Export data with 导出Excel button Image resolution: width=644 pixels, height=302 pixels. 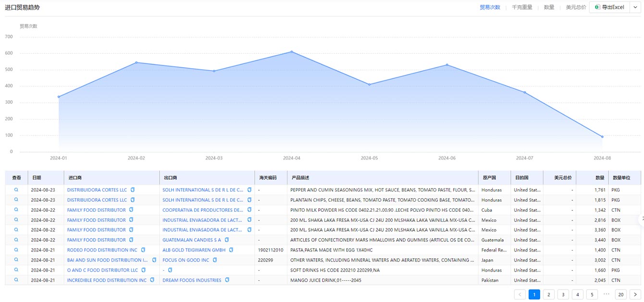pyautogui.click(x=609, y=7)
